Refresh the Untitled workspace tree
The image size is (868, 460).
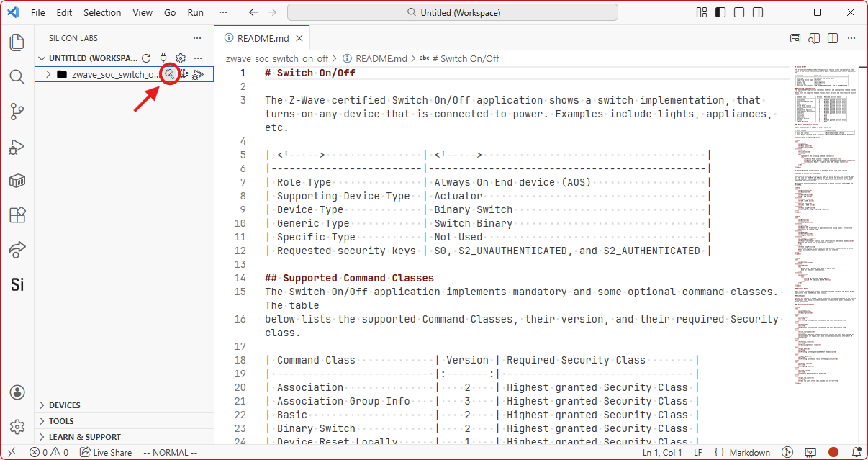pyautogui.click(x=146, y=58)
